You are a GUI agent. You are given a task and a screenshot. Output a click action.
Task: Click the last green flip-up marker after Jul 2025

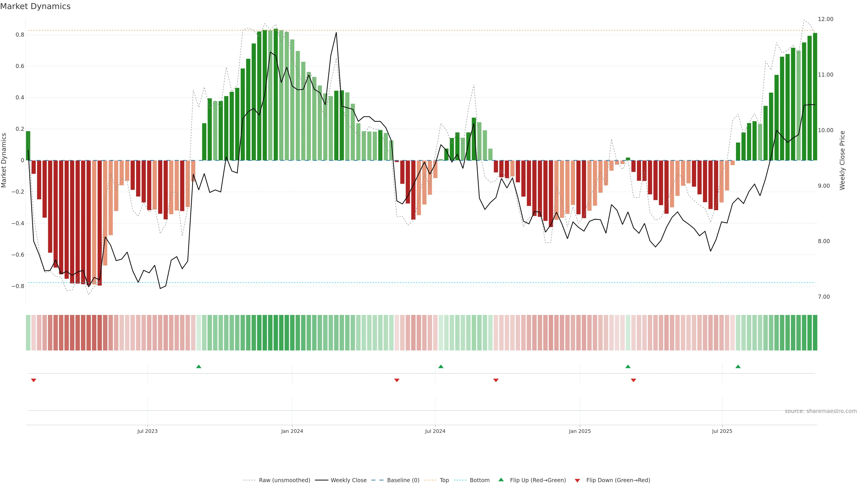click(738, 366)
